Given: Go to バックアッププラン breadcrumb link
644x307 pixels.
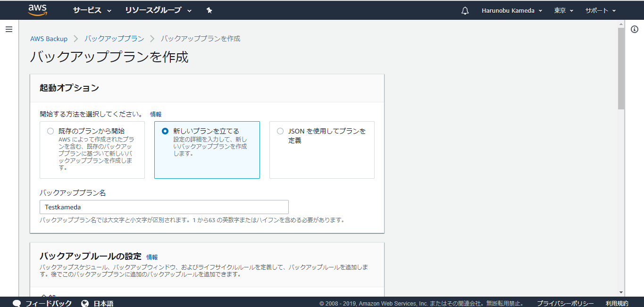Looking at the screenshot, I should (x=114, y=39).
